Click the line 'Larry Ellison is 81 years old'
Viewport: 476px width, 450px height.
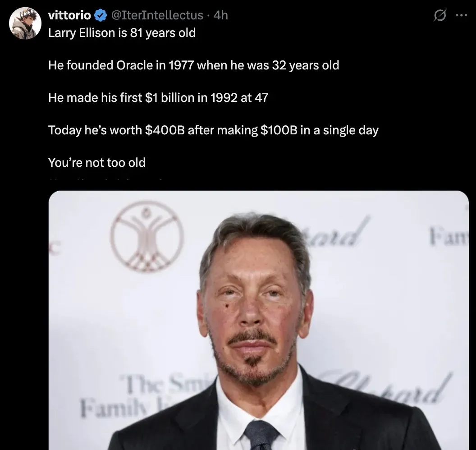[122, 32]
